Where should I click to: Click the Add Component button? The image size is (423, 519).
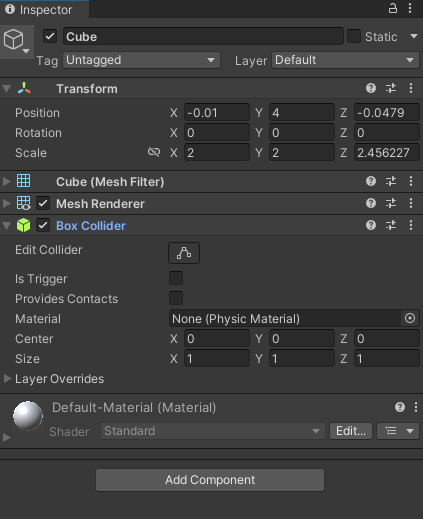tap(210, 480)
